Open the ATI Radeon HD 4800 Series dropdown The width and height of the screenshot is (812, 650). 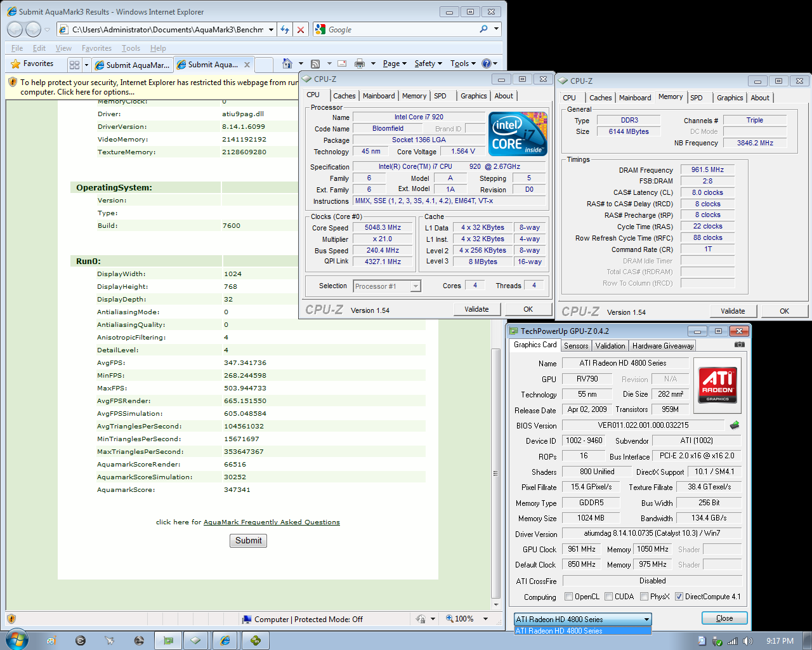coord(646,620)
